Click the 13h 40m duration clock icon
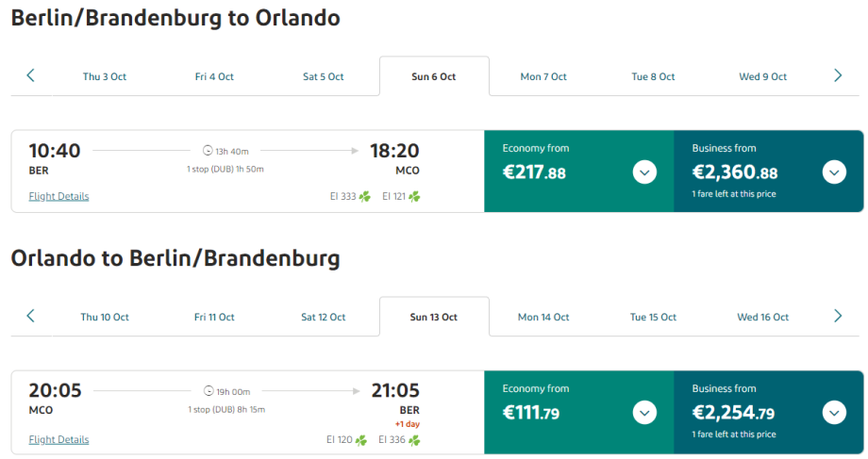 pos(209,151)
